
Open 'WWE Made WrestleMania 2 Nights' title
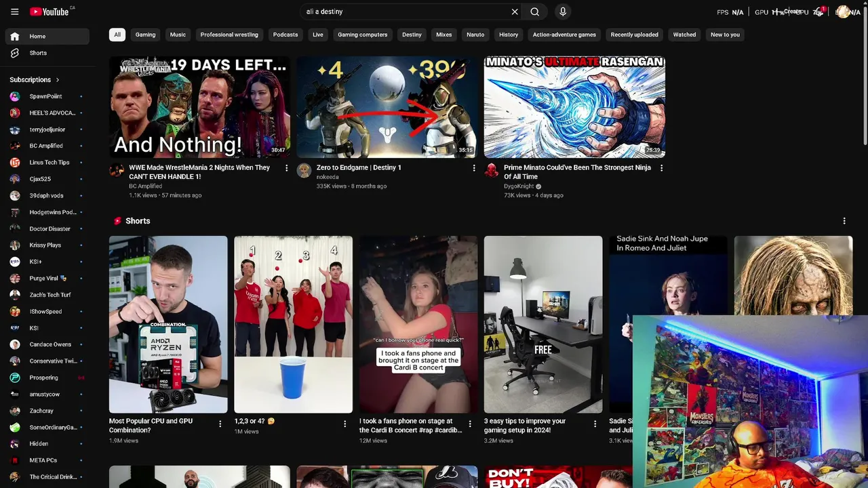[x=199, y=172]
